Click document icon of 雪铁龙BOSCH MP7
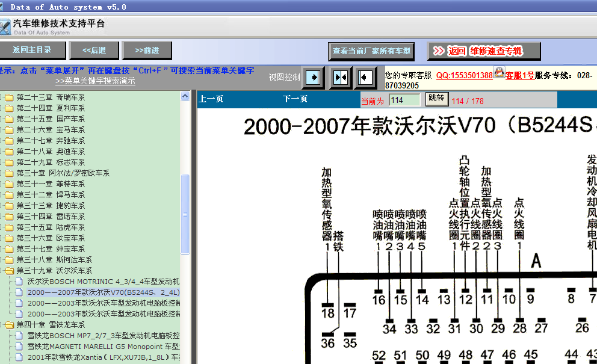The height and width of the screenshot is (364, 597). pyautogui.click(x=19, y=336)
